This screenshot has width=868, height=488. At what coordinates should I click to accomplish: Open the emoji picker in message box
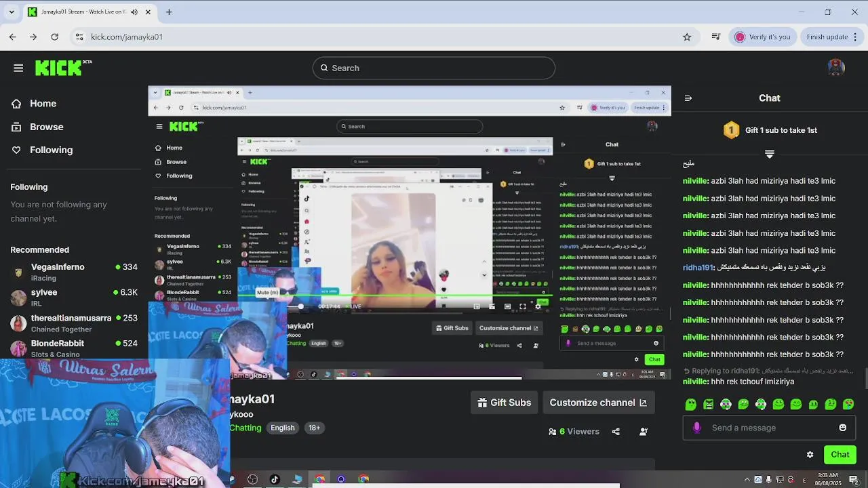(843, 428)
